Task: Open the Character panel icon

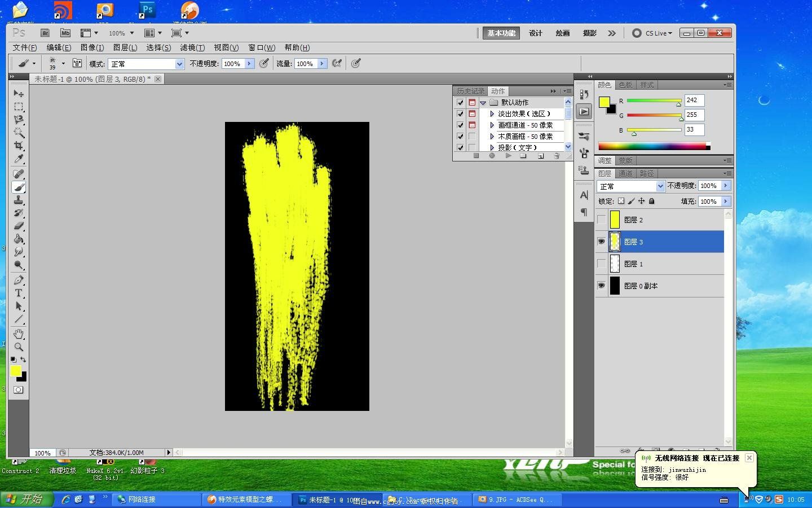Action: (584, 195)
